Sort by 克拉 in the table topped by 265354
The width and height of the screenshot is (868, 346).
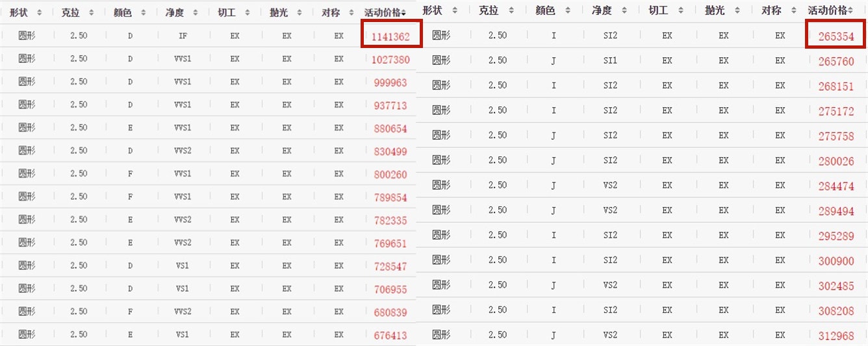pos(511,10)
